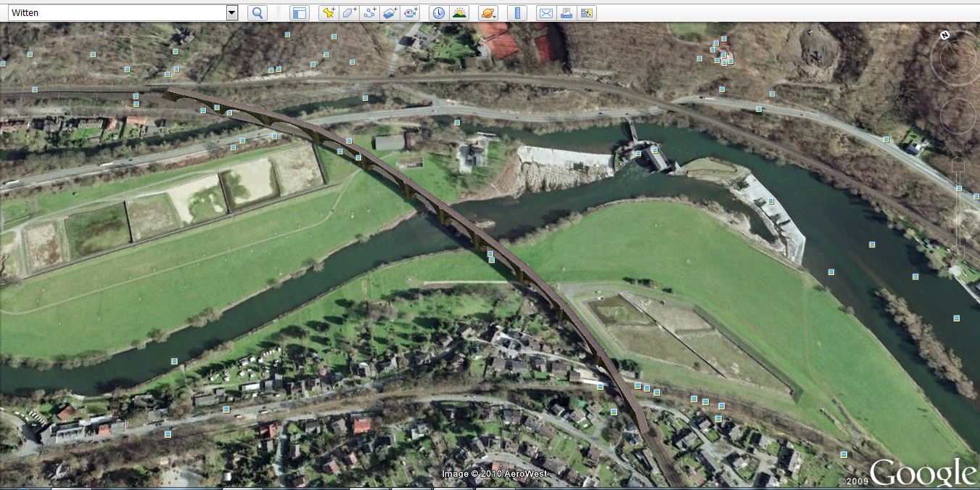Click the search magnifier button
Screen dimensions: 980x490
click(x=257, y=13)
